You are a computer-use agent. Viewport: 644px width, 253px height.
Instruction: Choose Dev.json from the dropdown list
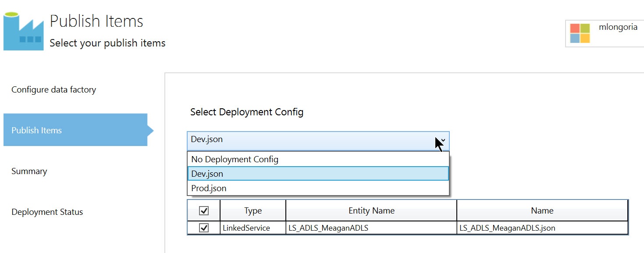click(x=318, y=174)
